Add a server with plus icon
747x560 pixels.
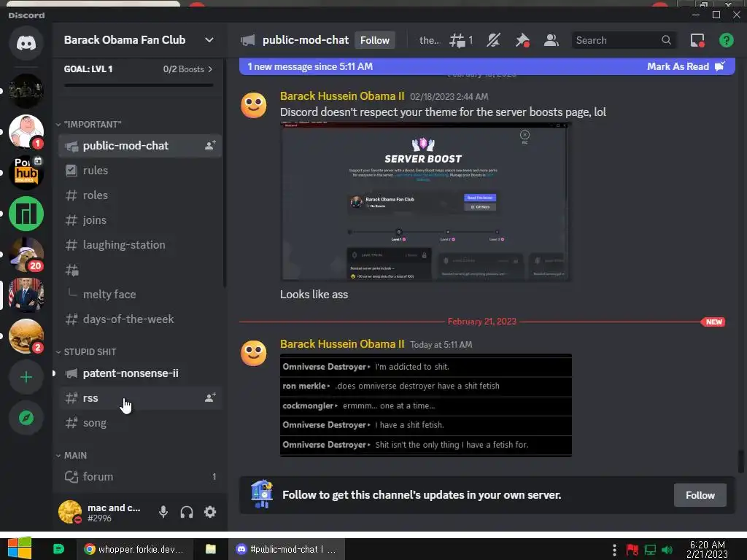26,377
